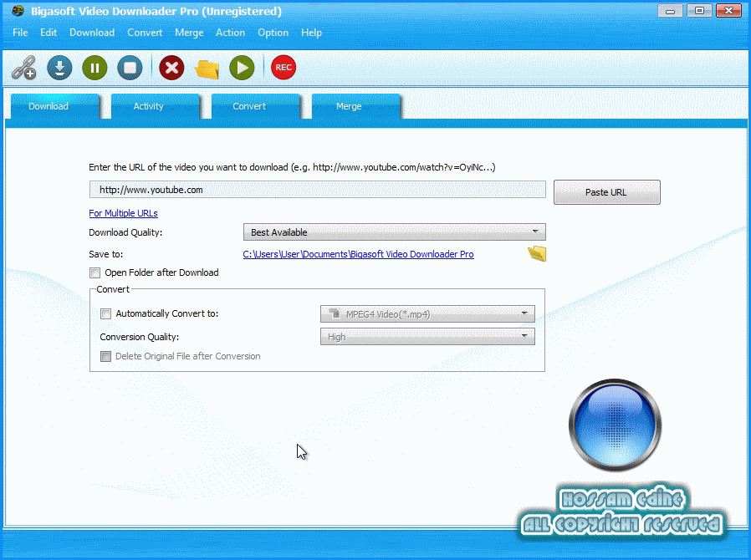Click in the video URL input field
This screenshot has width=751, height=560.
[x=317, y=190]
